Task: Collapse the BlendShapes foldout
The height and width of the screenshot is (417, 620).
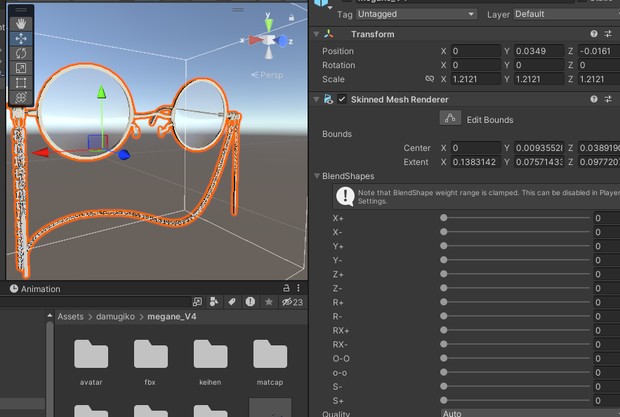Action: (317, 176)
